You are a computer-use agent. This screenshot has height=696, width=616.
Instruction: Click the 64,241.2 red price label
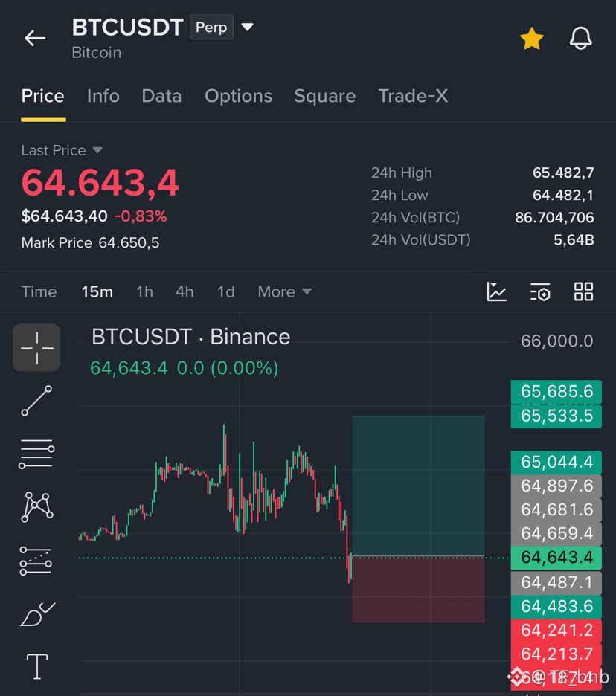point(556,631)
